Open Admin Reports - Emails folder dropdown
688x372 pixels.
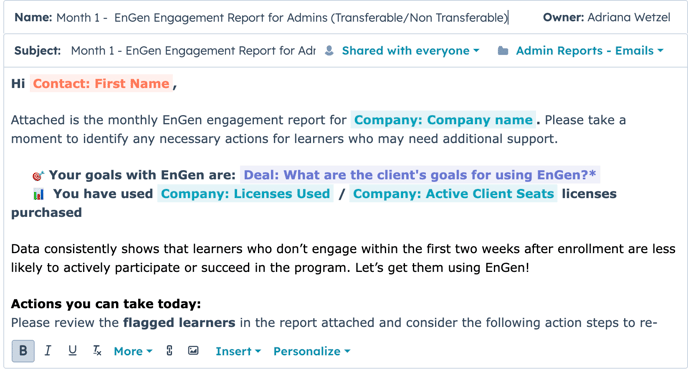(x=589, y=51)
